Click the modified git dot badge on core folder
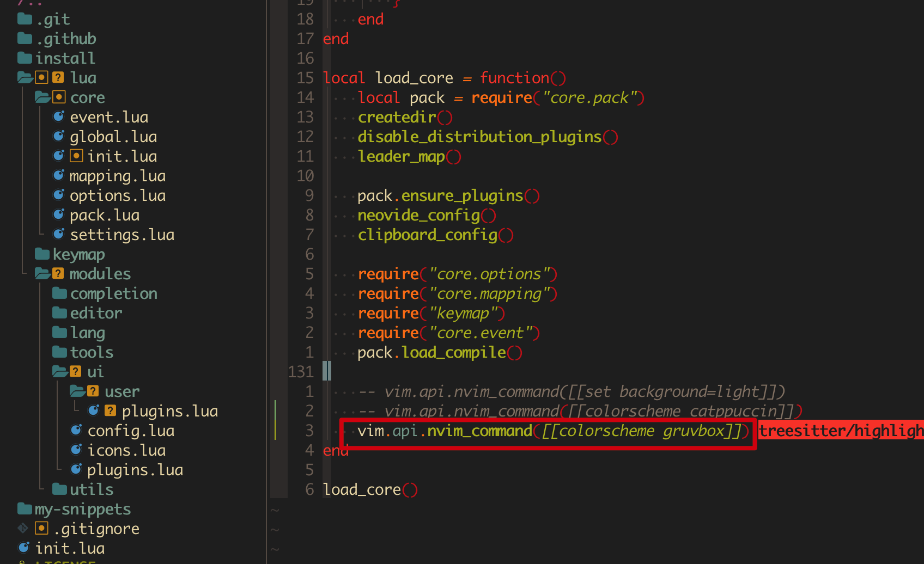The image size is (924, 564). (59, 96)
